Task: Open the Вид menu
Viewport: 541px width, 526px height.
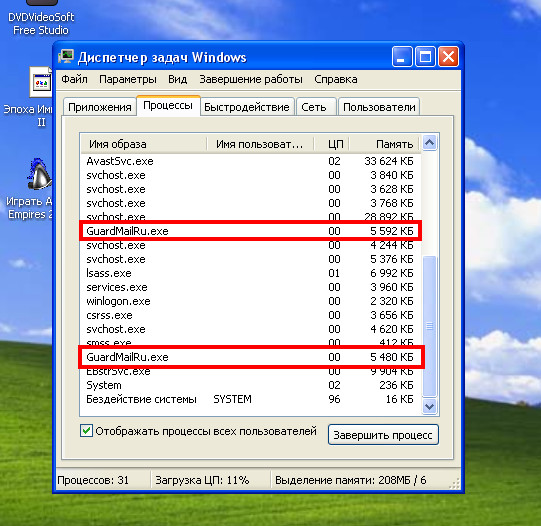Action: 177,79
